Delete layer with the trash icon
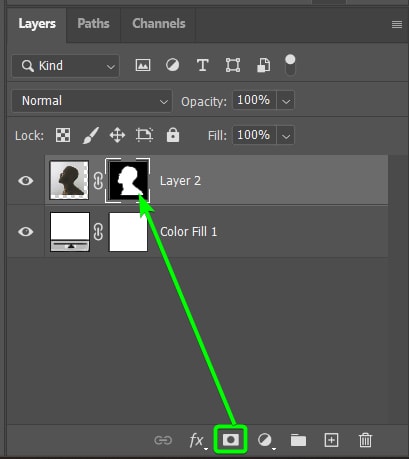The width and height of the screenshot is (409, 459). 365,440
